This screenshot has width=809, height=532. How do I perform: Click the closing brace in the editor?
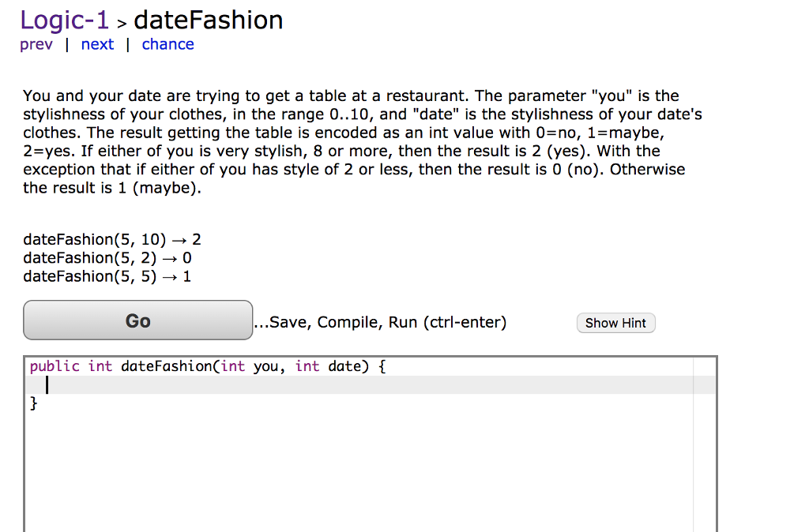[33, 403]
